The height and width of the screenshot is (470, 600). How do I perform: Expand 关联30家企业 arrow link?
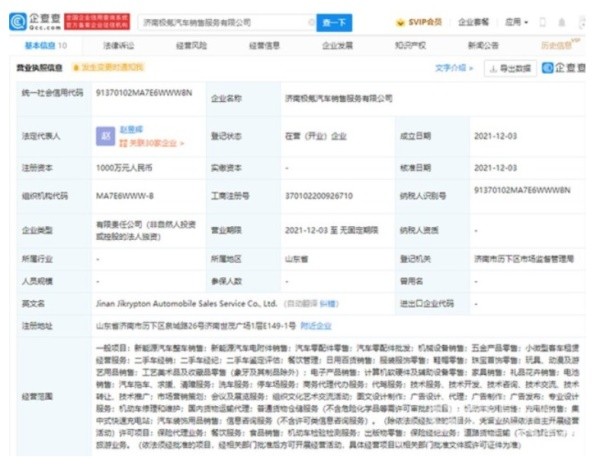click(152, 144)
